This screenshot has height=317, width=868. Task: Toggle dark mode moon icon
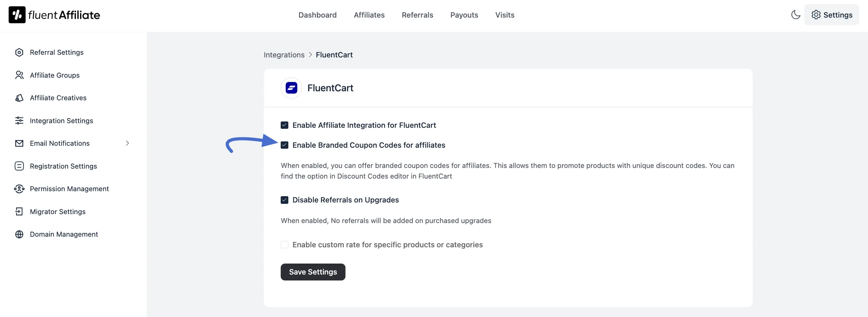[x=795, y=15]
